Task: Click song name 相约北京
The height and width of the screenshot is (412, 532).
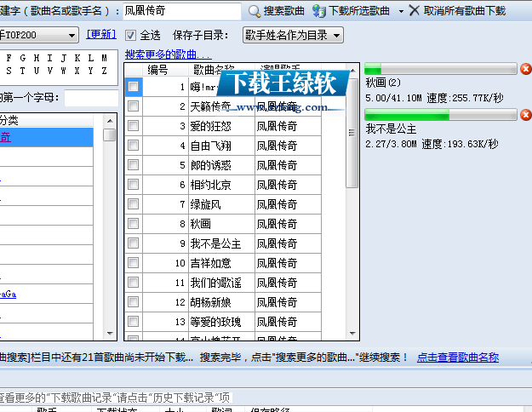Action: point(211,185)
